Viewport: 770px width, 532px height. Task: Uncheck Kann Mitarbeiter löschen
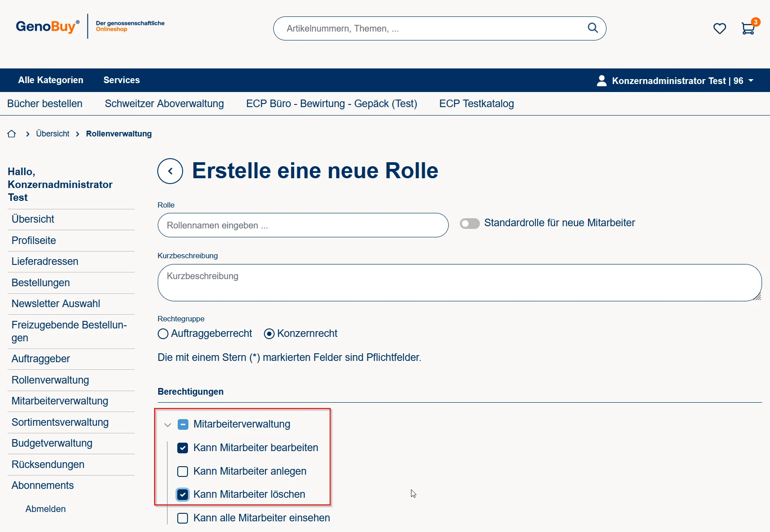(183, 495)
